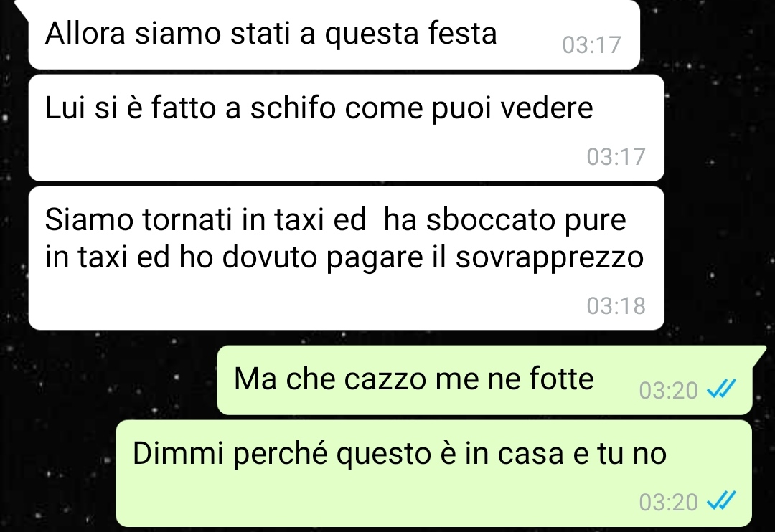Select the "Lui si è fatto a schifo" message
Screen dimensions: 775x532
coord(346,128)
